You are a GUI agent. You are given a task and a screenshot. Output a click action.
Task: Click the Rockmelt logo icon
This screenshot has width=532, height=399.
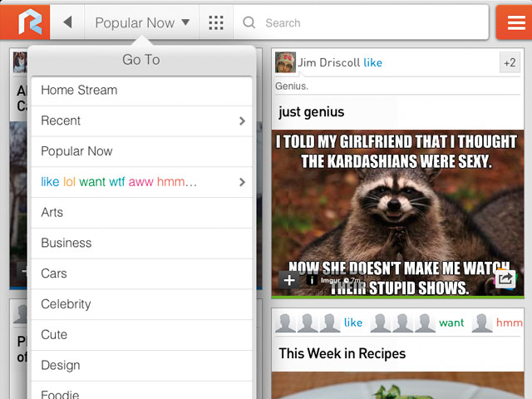25,22
